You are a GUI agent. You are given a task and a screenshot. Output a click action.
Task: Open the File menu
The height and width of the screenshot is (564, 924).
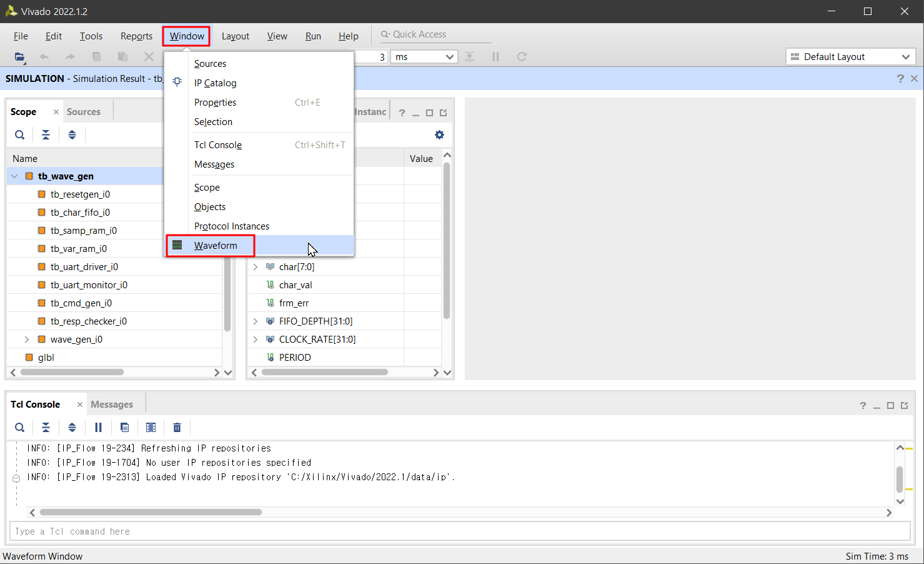pyautogui.click(x=21, y=36)
